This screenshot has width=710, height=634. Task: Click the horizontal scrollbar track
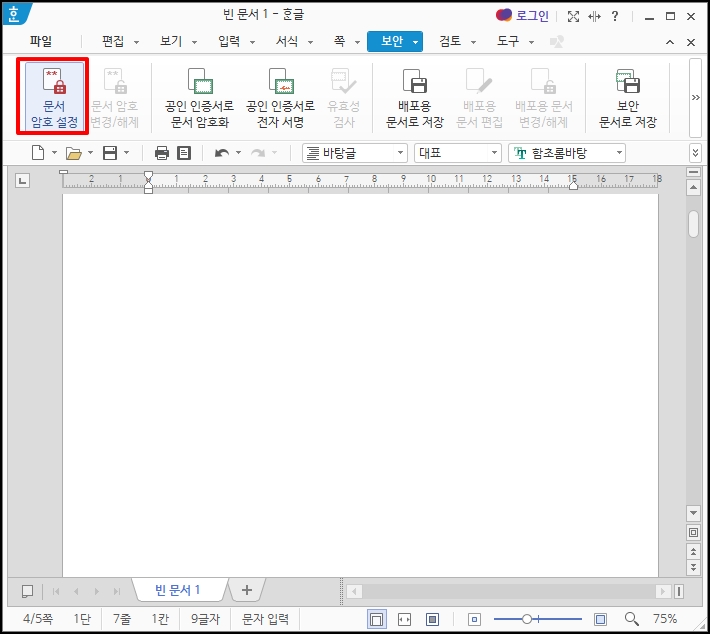pos(508,591)
